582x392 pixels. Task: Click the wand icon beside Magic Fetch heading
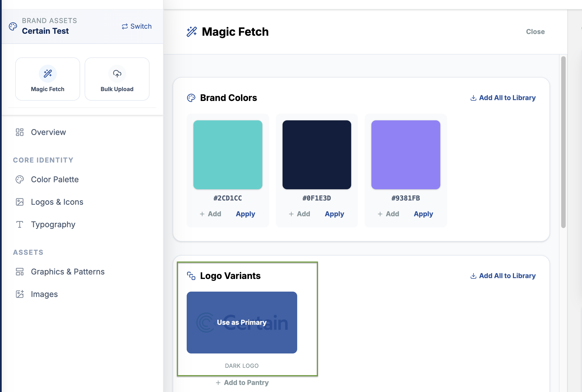click(192, 32)
